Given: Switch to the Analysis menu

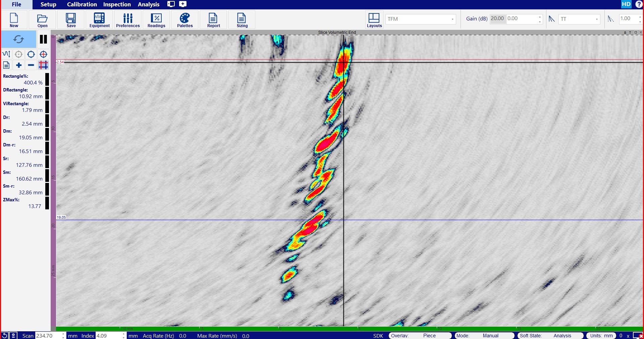Looking at the screenshot, I should (149, 4).
